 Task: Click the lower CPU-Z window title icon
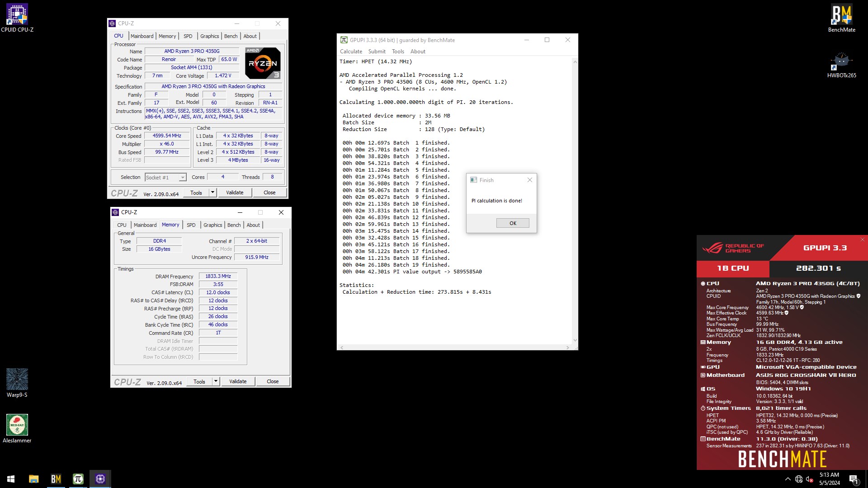pos(115,212)
